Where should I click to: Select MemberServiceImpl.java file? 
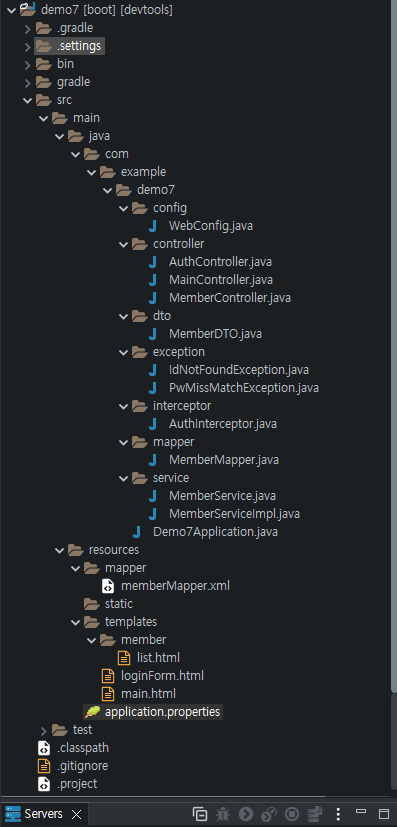[x=234, y=514]
